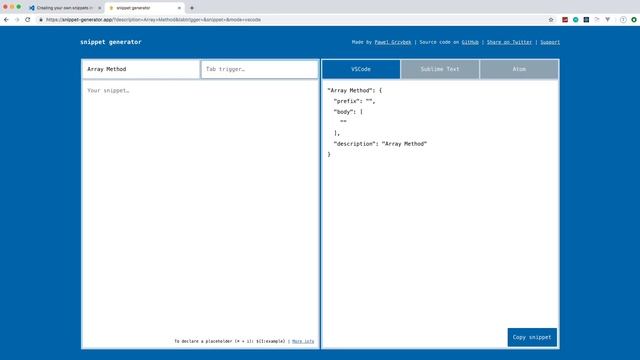Open new browser tab with plus
The image size is (640, 360).
point(192,8)
